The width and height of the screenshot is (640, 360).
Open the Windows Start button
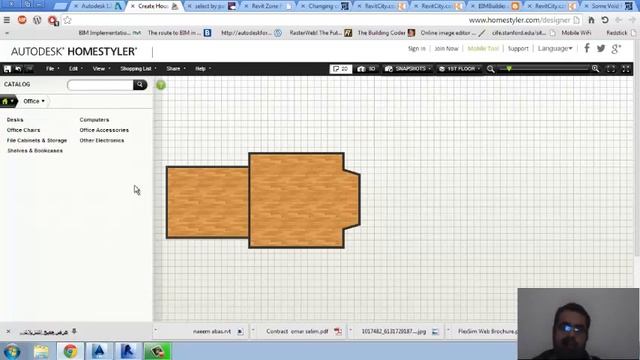point(12,351)
